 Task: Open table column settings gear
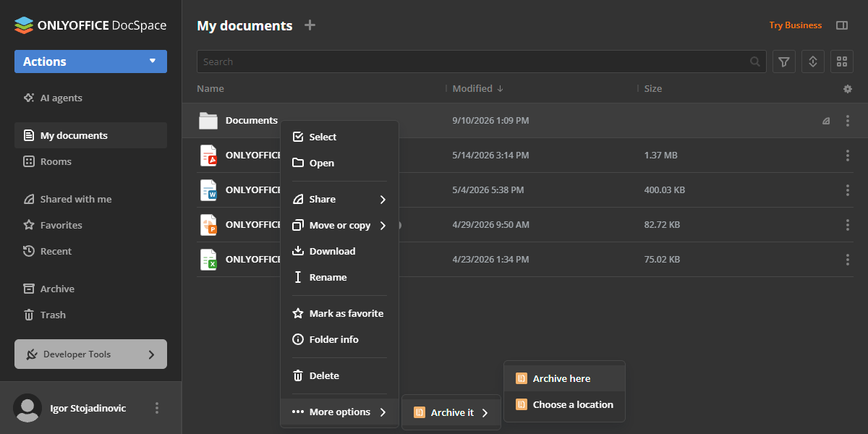tap(848, 89)
